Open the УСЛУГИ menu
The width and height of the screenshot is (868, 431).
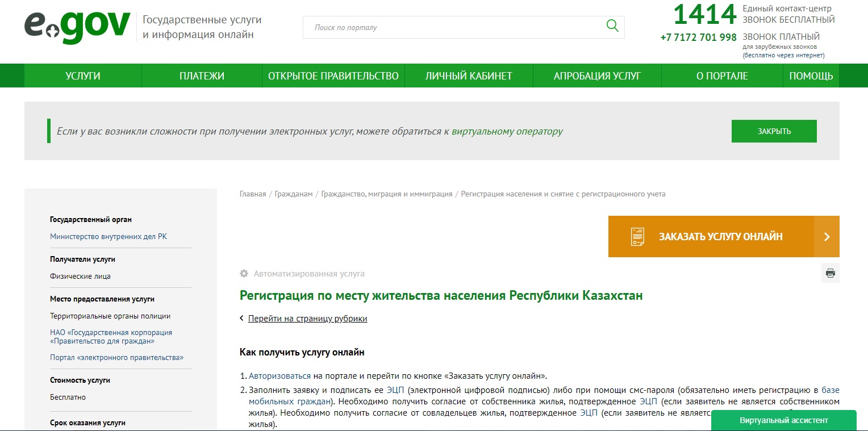83,76
